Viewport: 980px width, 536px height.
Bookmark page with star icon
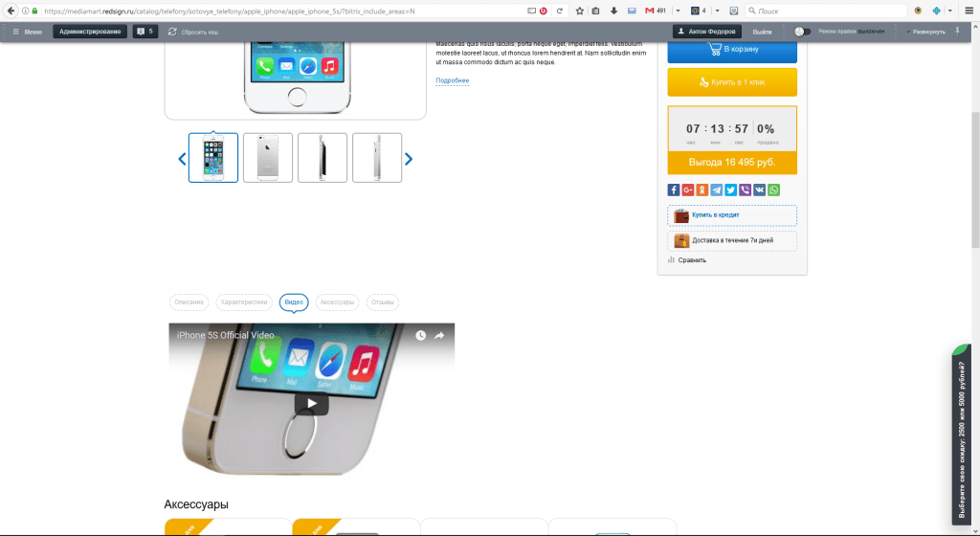[579, 11]
